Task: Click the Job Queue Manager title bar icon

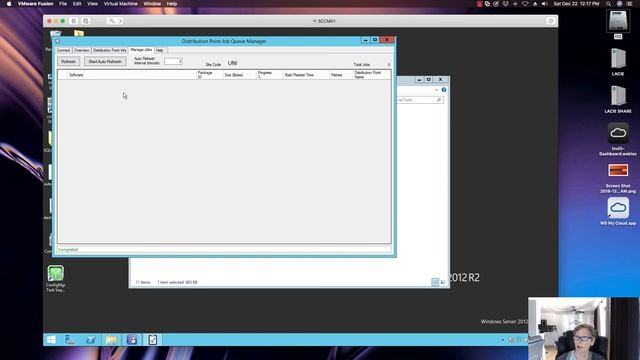Action: pyautogui.click(x=58, y=41)
